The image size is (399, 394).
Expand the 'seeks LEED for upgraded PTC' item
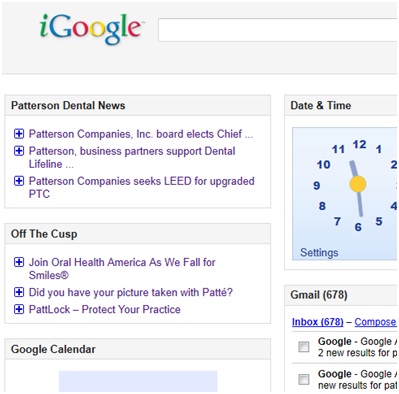coord(19,181)
